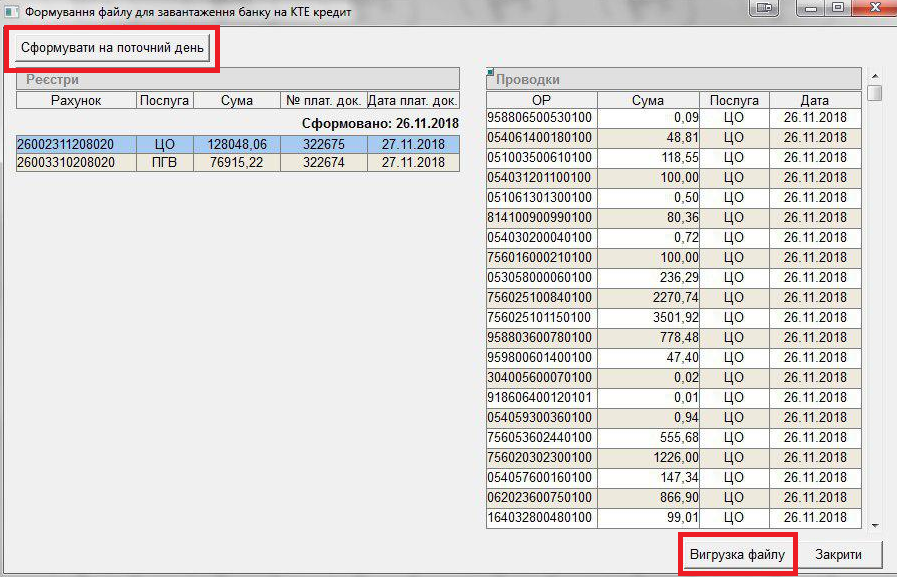Click the application icon in the title bar
897x577 pixels.
pyautogui.click(x=11, y=8)
